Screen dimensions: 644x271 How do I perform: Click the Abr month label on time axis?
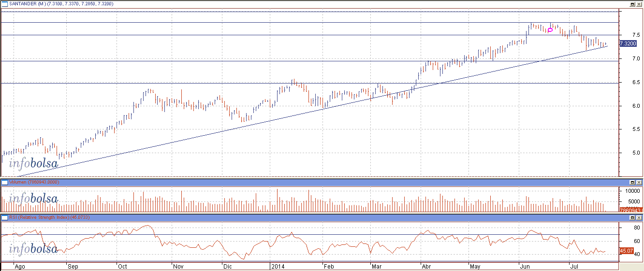point(426,266)
